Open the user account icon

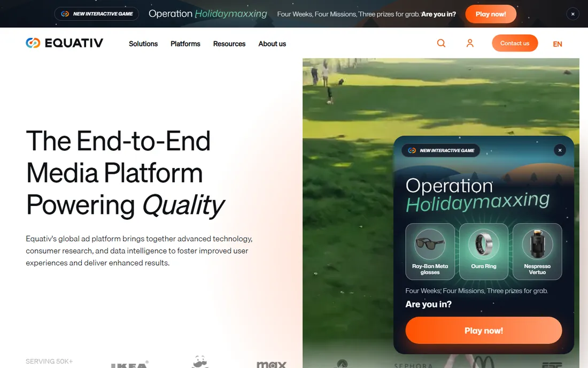[470, 43]
